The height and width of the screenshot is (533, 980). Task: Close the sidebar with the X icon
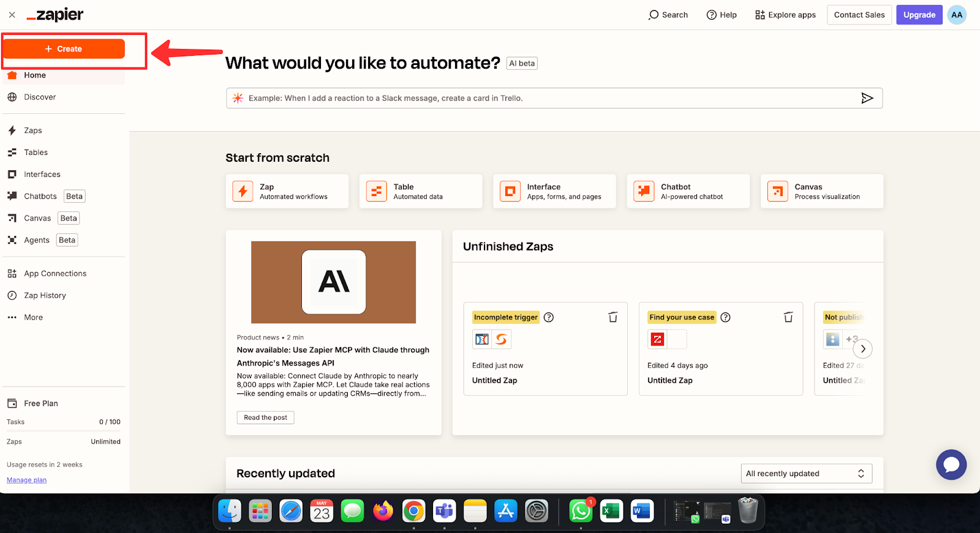[x=12, y=15]
